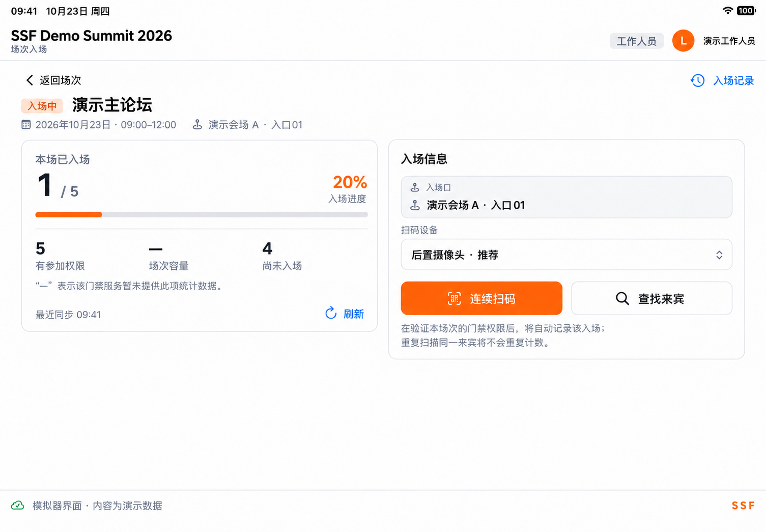This screenshot has height=532, width=766.
Task: Click the orange L user avatar
Action: [x=683, y=41]
